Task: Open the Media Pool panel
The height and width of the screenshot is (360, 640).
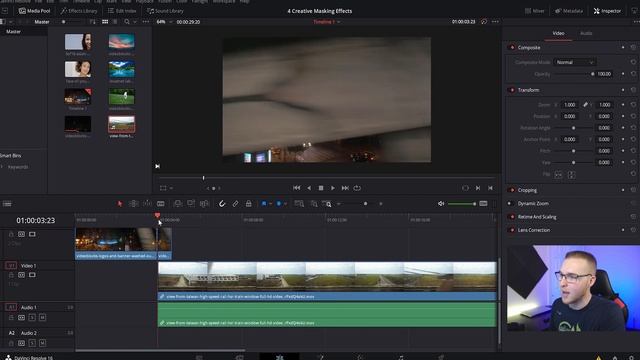Action: coord(34,11)
